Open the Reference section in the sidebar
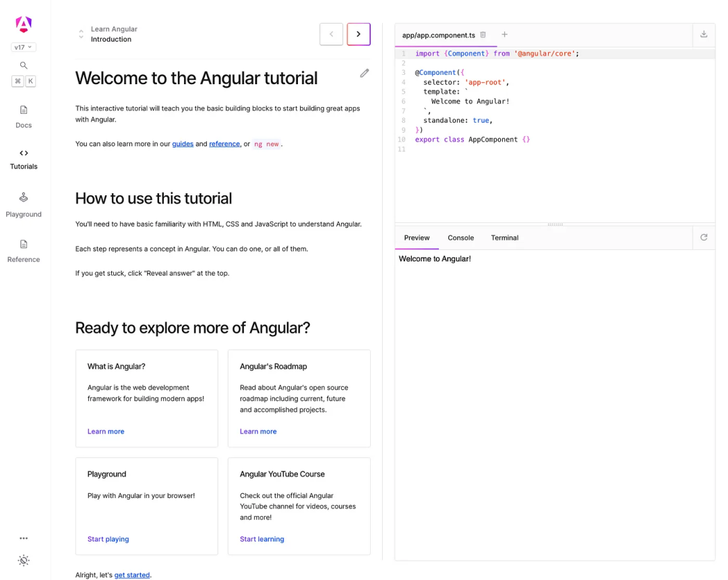The height and width of the screenshot is (580, 728). pyautogui.click(x=24, y=251)
